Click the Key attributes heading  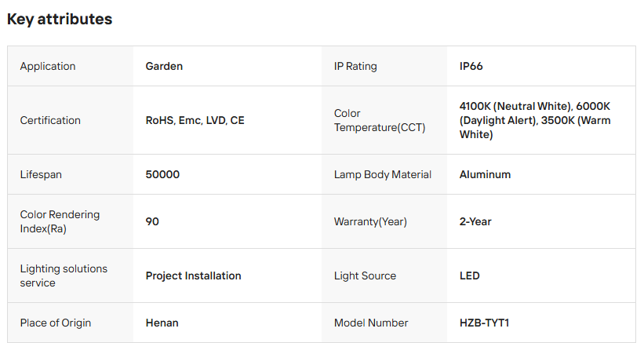pyautogui.click(x=60, y=20)
